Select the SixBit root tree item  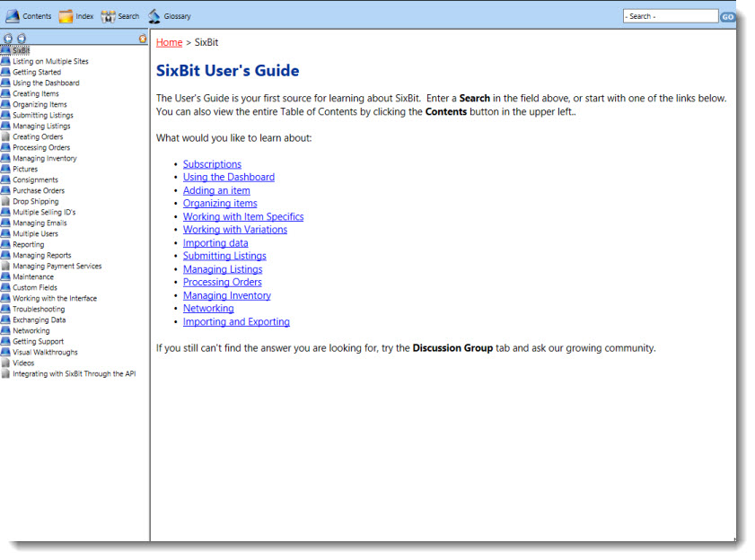point(22,50)
